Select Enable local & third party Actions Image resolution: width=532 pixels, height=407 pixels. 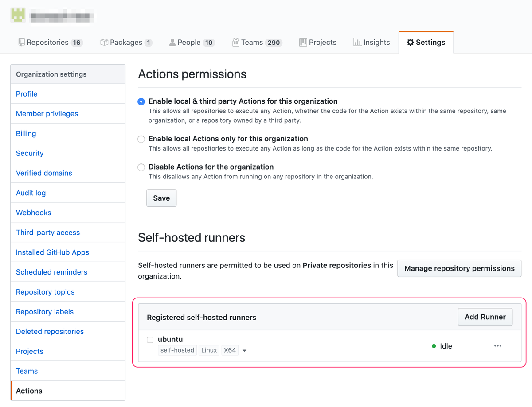point(141,101)
